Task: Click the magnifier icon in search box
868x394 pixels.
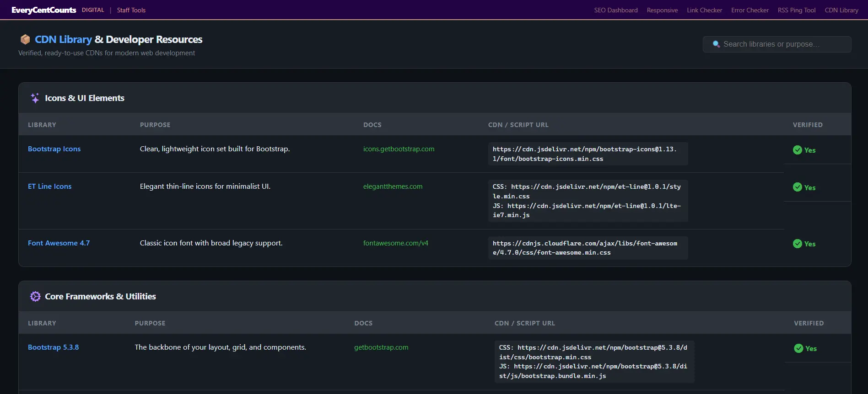Action: coord(716,44)
